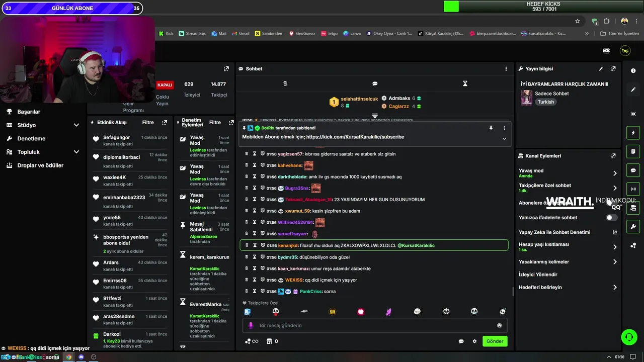Image resolution: width=644 pixels, height=362 pixels.
Task: Click the green Gönder button
Action: (x=495, y=341)
